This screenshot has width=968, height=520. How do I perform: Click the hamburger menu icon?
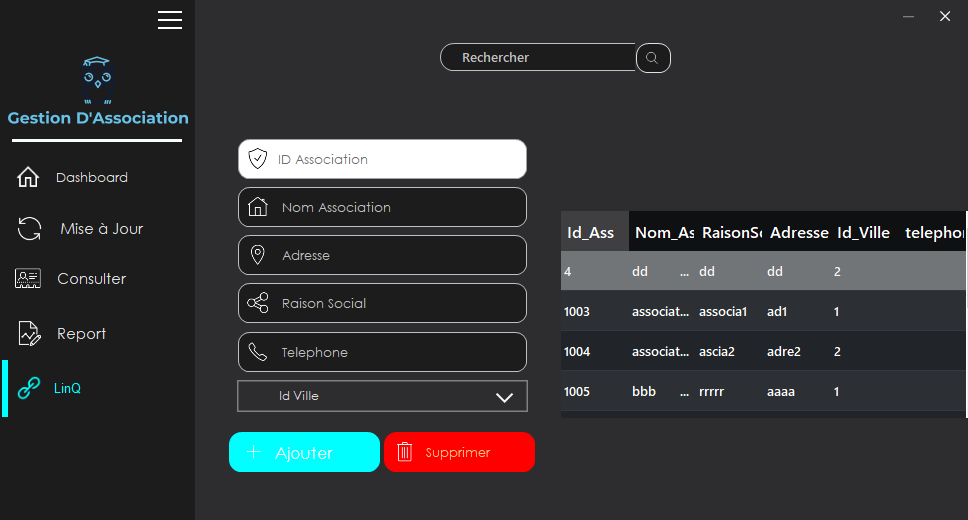point(170,20)
